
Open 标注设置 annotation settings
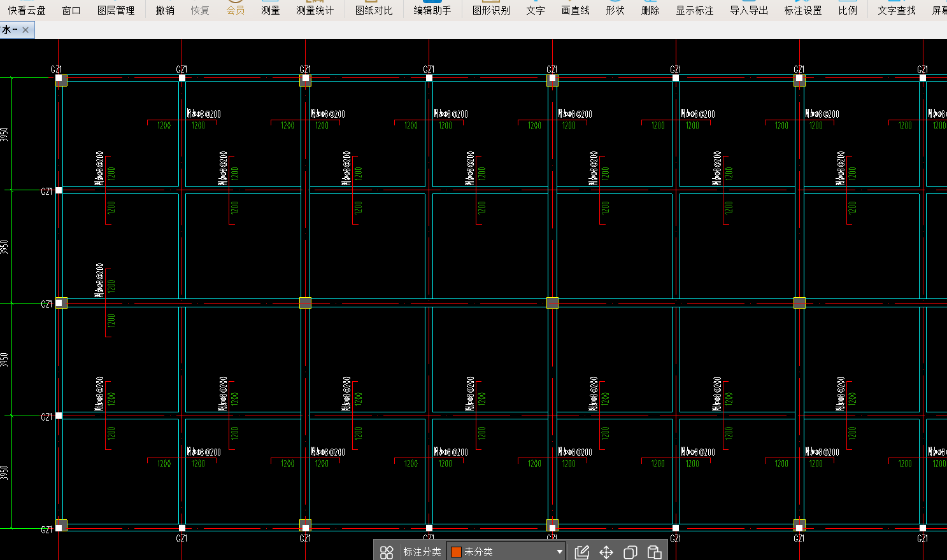[803, 10]
